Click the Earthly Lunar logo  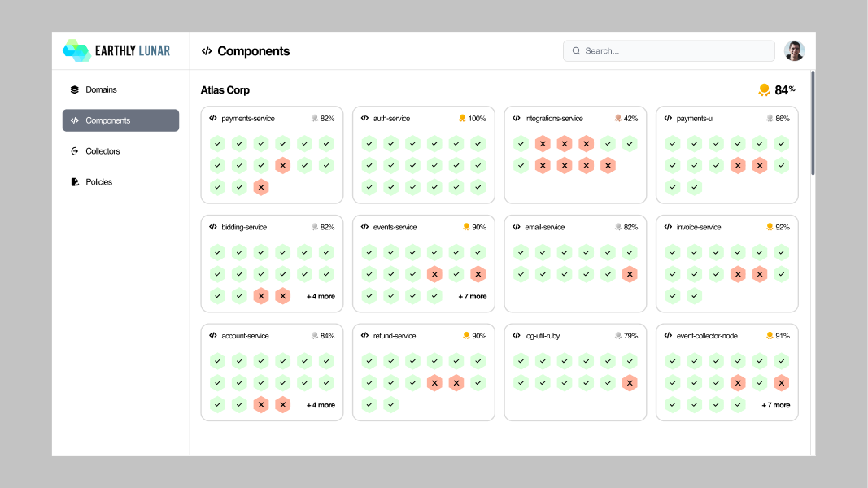(116, 51)
